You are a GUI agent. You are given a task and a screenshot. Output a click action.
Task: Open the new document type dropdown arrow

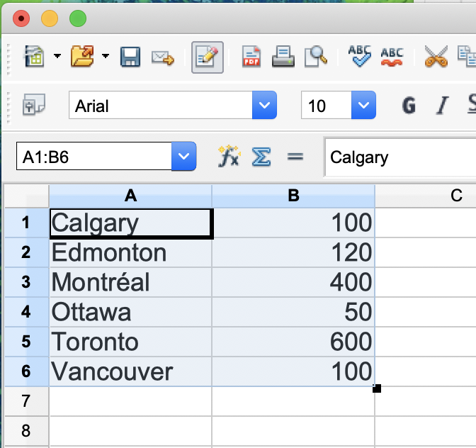click(x=57, y=56)
